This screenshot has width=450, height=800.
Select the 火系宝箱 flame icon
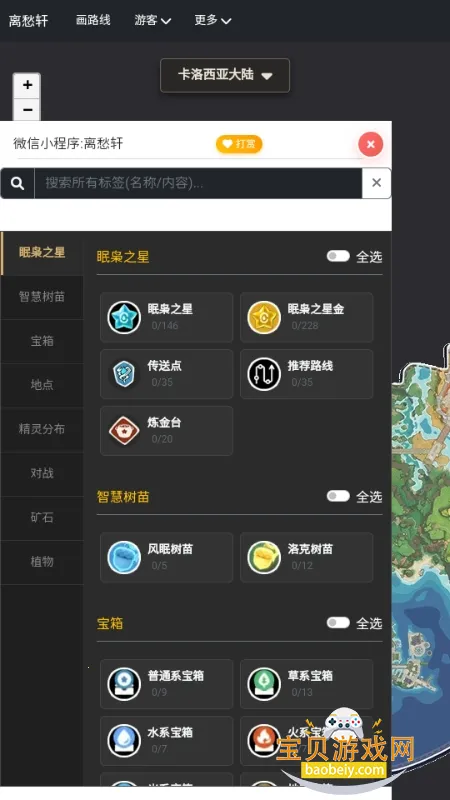pos(264,741)
